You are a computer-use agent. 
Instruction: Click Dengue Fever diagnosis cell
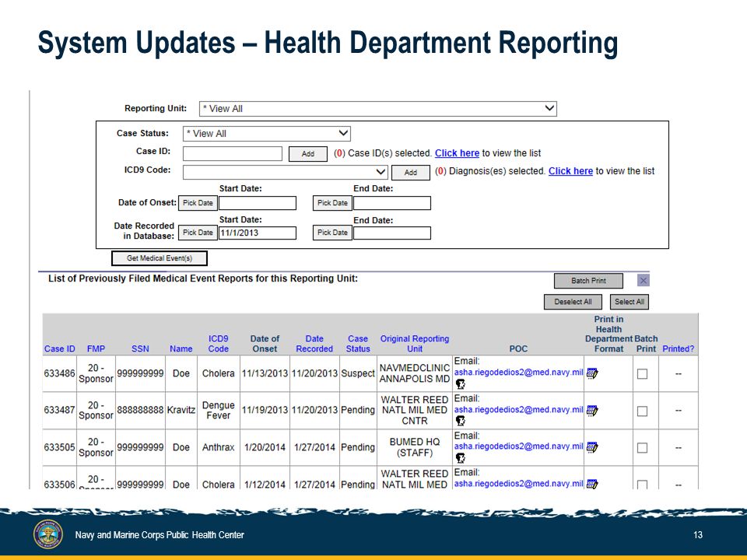pos(218,410)
